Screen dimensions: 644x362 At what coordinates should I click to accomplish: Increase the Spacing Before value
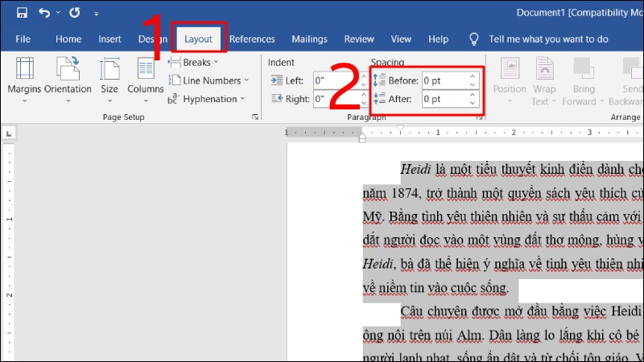point(473,76)
